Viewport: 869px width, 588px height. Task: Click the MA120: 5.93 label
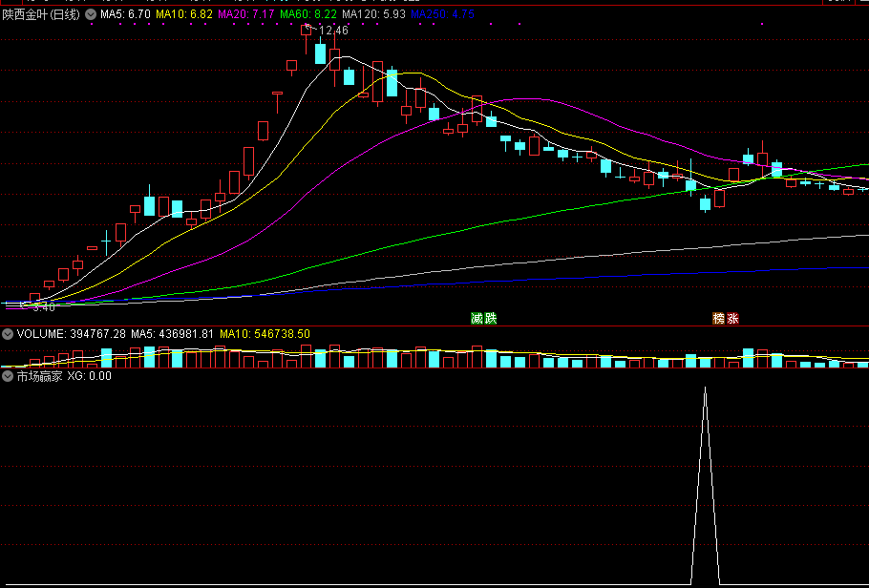(x=373, y=14)
